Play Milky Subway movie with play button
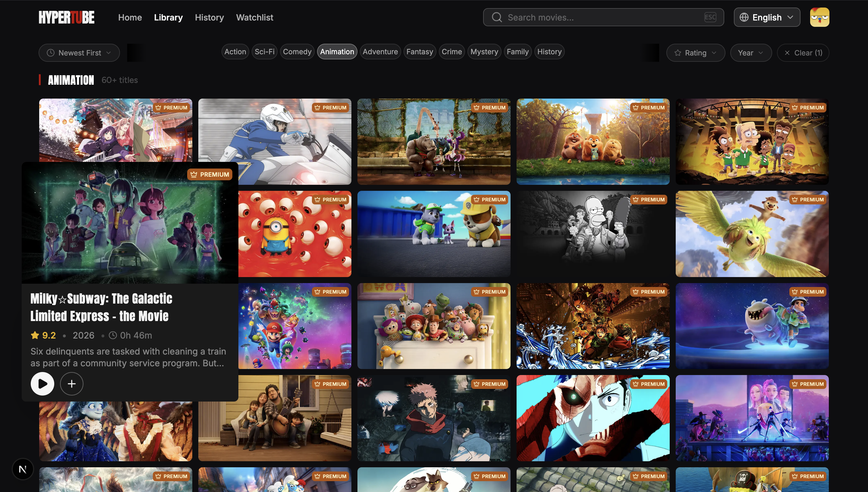The image size is (868, 492). [x=42, y=383]
